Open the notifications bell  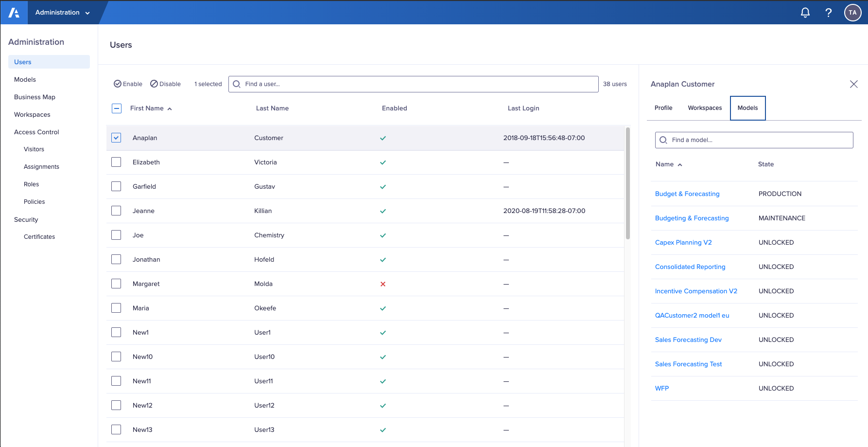click(x=805, y=13)
